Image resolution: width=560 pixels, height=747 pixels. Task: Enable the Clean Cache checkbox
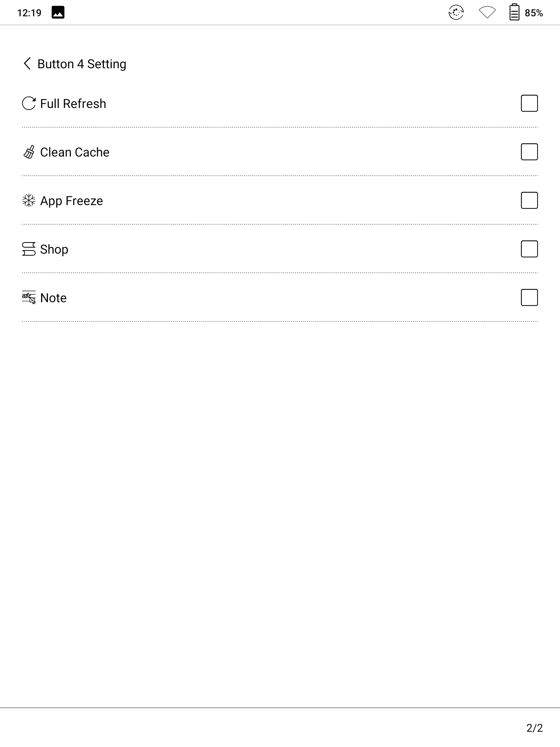529,152
